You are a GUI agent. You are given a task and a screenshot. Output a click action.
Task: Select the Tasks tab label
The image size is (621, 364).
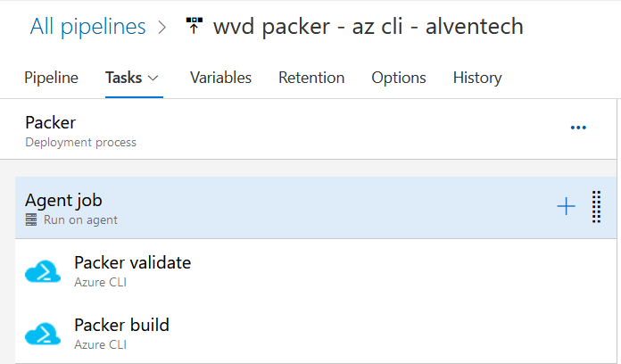123,78
